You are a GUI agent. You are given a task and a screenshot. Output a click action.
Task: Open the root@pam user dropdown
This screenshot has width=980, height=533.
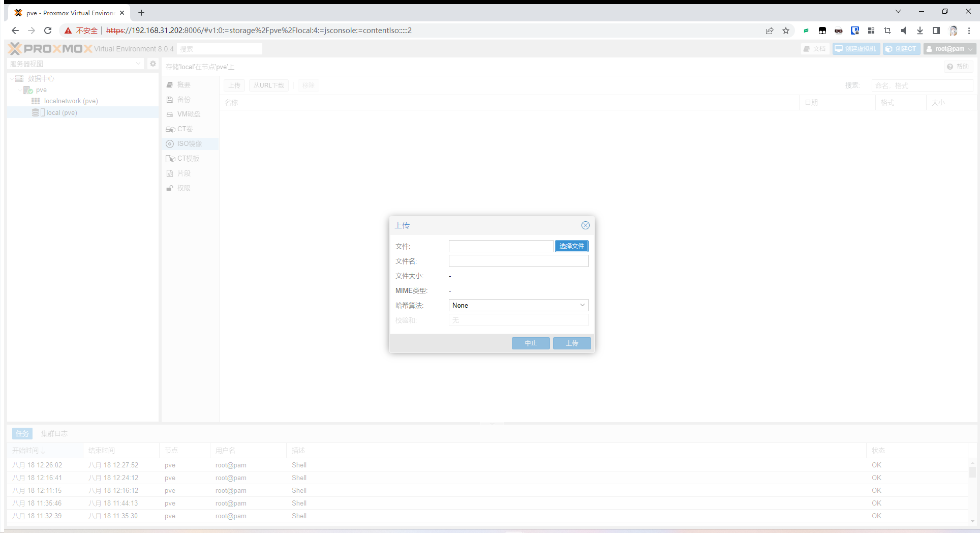(x=950, y=49)
